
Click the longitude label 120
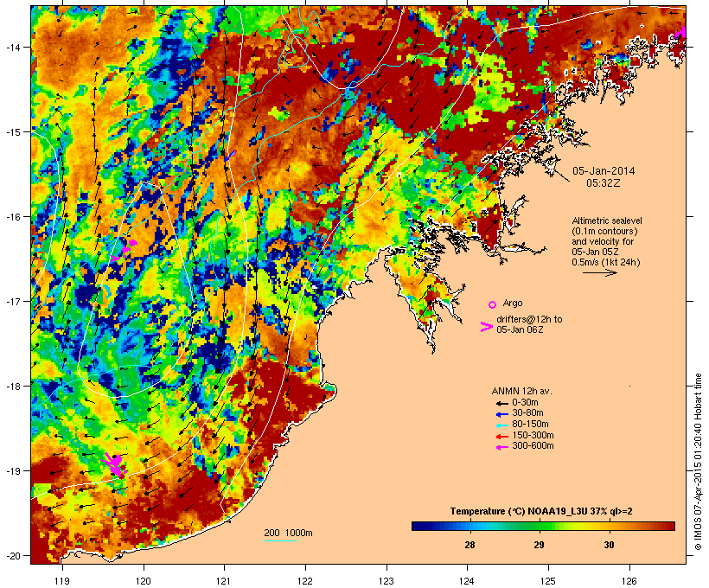(144, 581)
